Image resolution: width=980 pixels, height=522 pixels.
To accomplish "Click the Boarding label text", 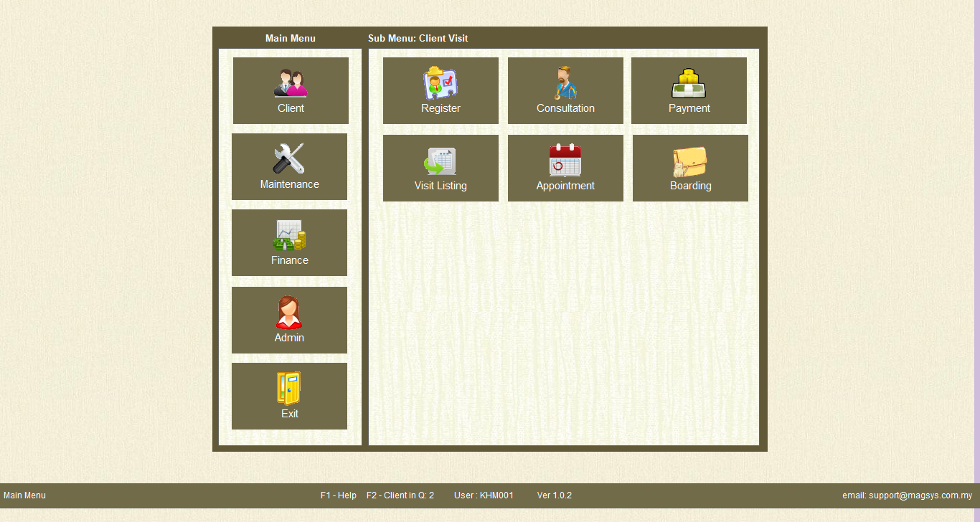I will [691, 186].
